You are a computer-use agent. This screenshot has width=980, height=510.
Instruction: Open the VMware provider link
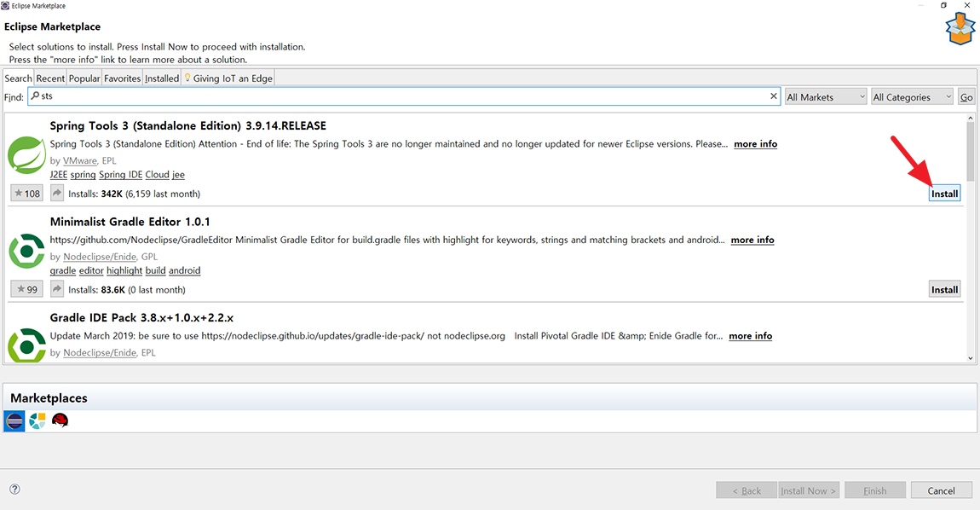(80, 161)
